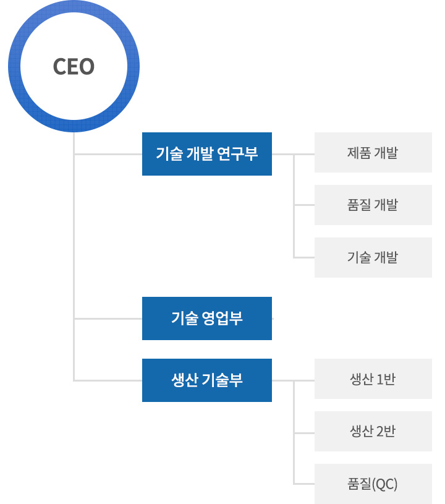Click the 기술 영업부 label text

point(207,318)
